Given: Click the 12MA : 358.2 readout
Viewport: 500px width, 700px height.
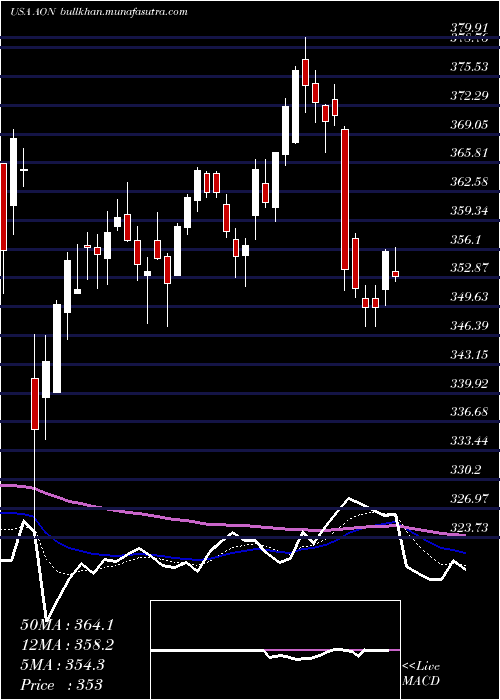Looking at the screenshot, I should click(67, 645).
